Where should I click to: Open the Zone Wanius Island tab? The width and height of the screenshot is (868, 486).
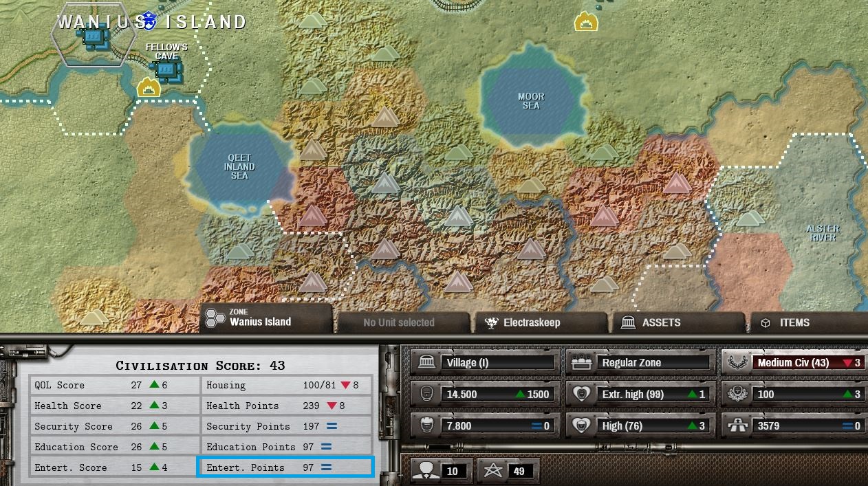click(x=266, y=318)
